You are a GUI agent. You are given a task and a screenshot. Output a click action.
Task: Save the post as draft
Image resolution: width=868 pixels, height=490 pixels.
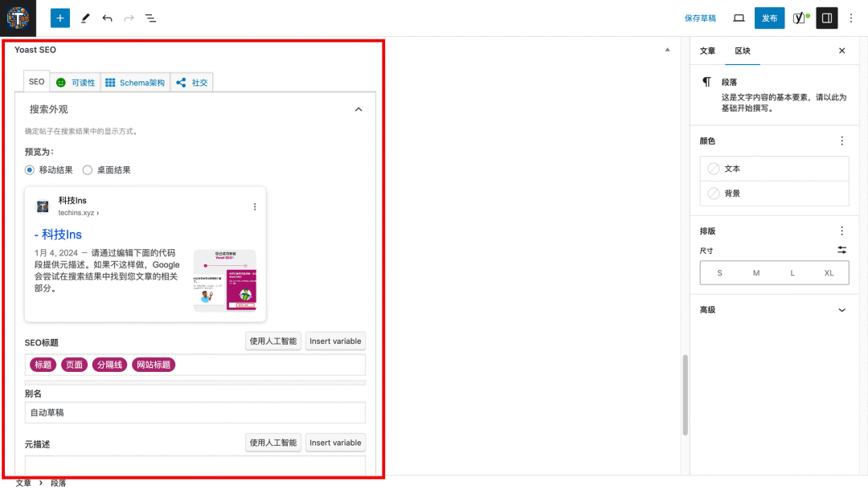point(700,18)
